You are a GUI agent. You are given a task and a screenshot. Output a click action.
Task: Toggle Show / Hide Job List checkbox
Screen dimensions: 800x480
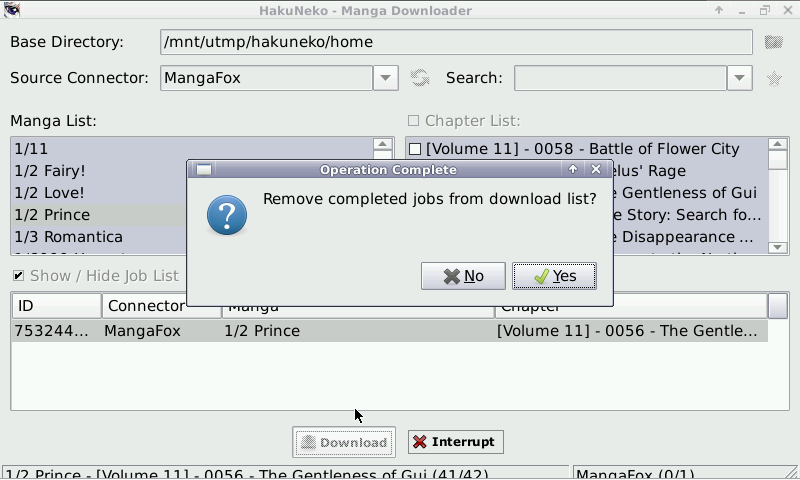click(x=18, y=276)
